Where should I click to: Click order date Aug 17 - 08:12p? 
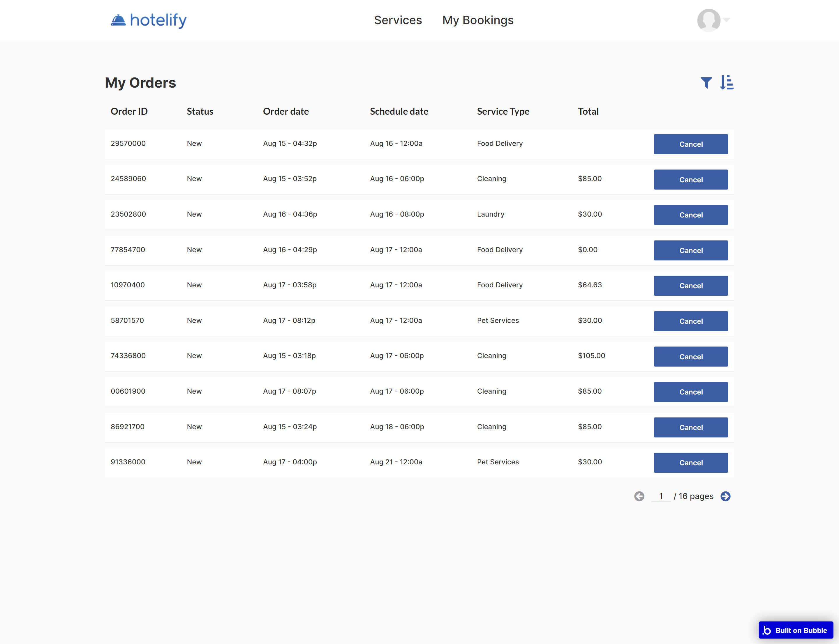pos(289,321)
